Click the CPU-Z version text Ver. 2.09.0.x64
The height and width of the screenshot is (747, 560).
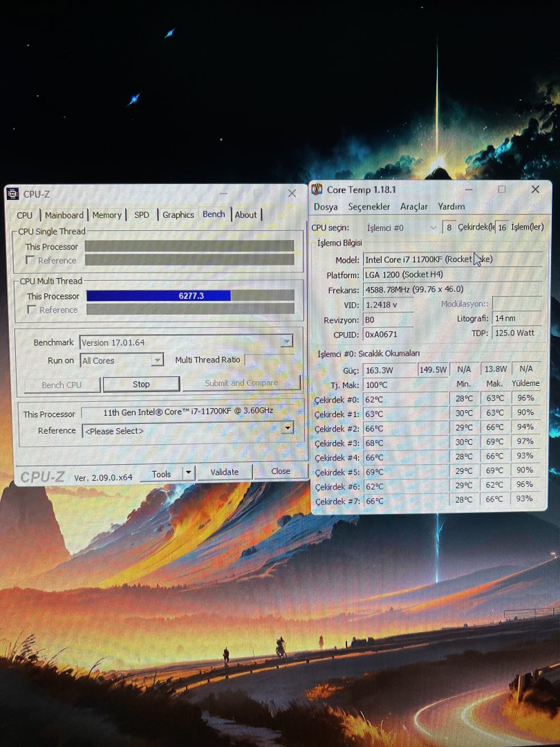(x=103, y=477)
